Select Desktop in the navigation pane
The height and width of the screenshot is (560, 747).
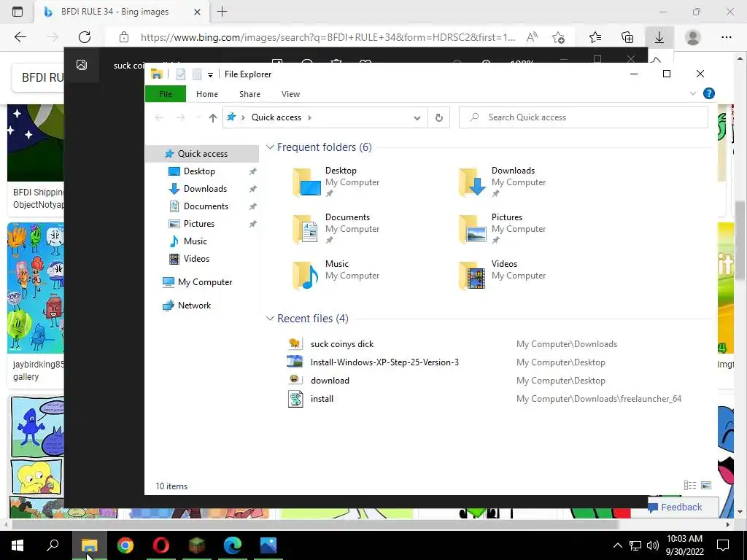click(199, 171)
